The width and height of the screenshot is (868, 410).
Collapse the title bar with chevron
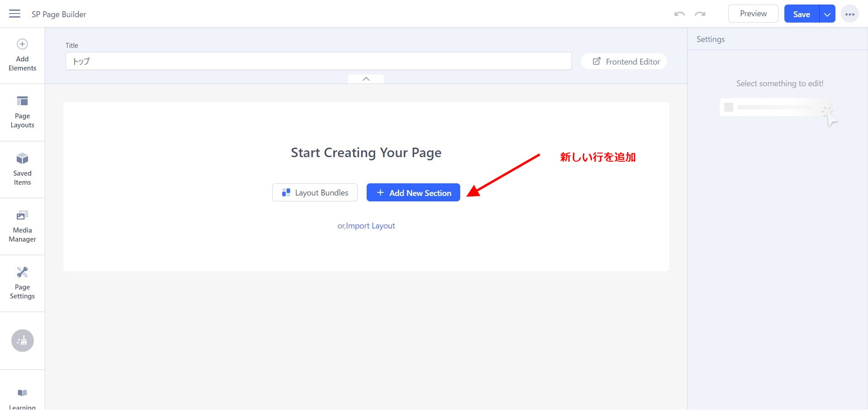click(x=366, y=79)
